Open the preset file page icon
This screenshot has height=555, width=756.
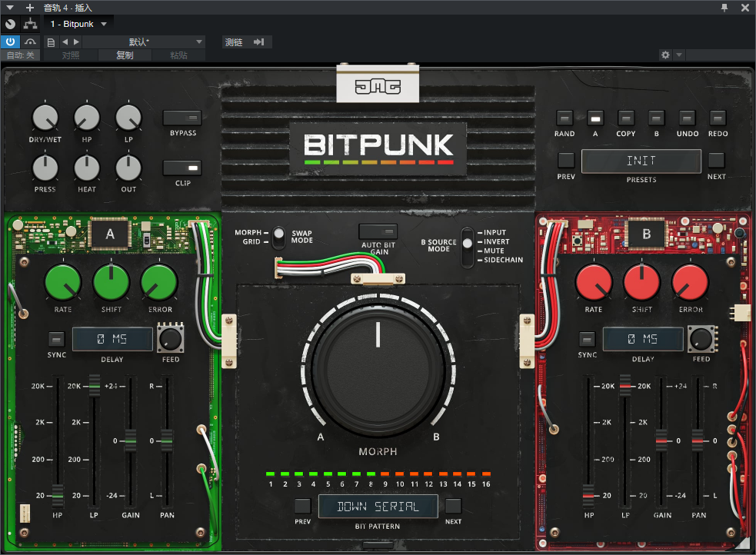point(51,42)
